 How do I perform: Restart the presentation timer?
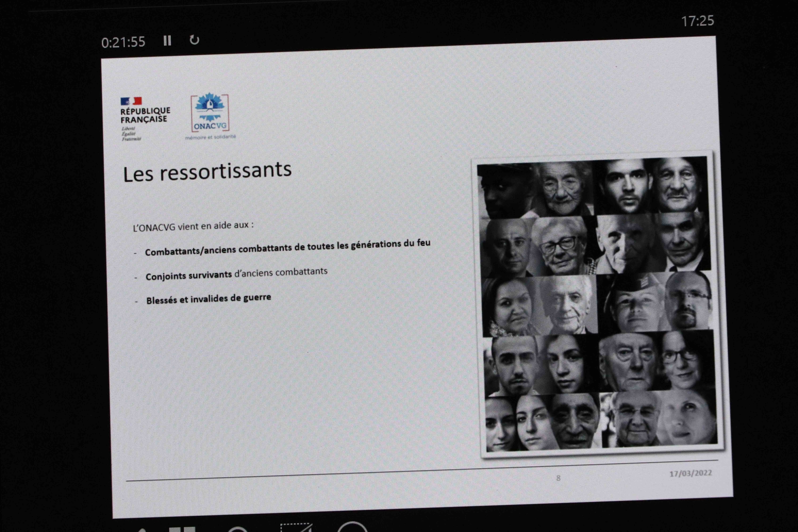coord(195,40)
